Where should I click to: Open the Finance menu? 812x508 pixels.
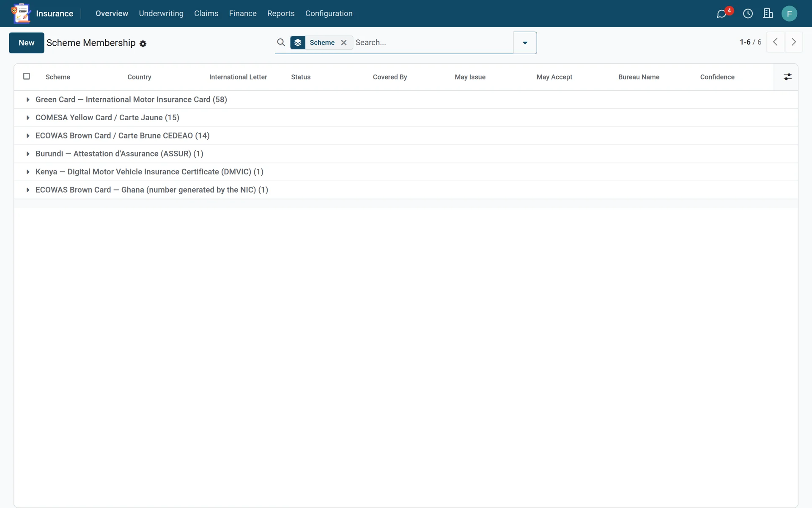[243, 14]
